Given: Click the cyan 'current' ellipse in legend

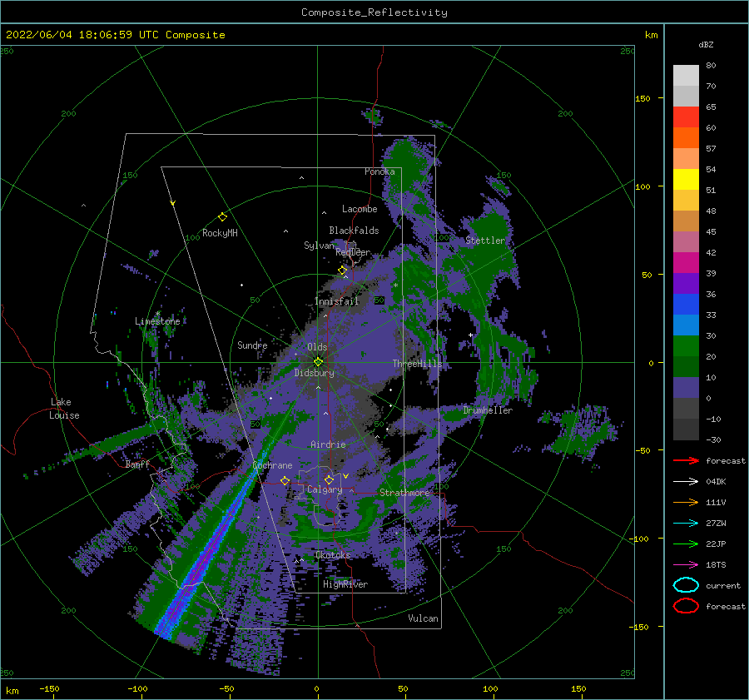Looking at the screenshot, I should [686, 585].
